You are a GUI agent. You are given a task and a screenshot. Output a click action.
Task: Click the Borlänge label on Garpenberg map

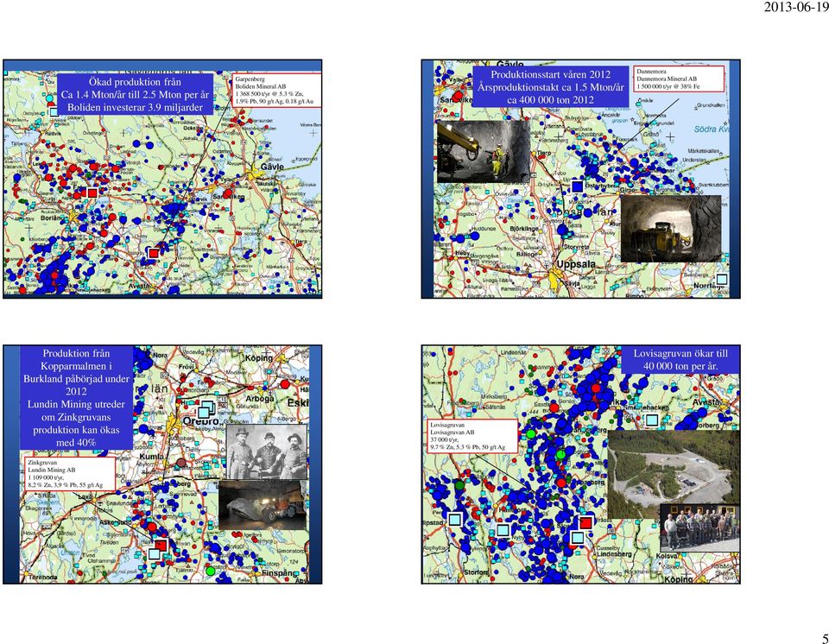click(53, 218)
